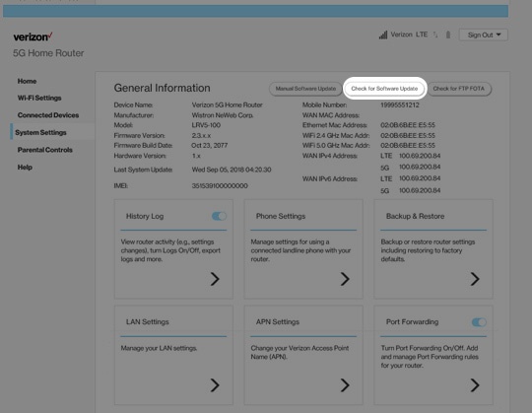Open Backup & Restore with its arrow
This screenshot has height=413, width=532.
coord(475,279)
